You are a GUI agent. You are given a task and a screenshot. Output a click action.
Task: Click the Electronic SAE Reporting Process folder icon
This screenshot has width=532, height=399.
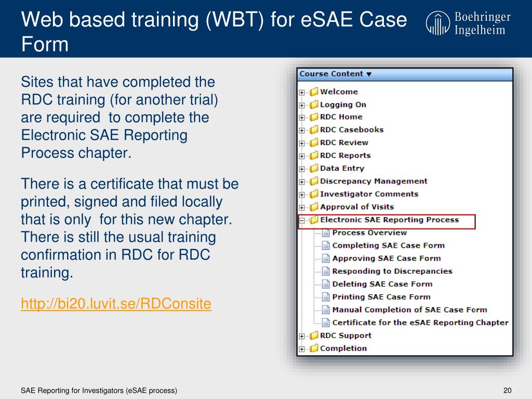(x=314, y=220)
